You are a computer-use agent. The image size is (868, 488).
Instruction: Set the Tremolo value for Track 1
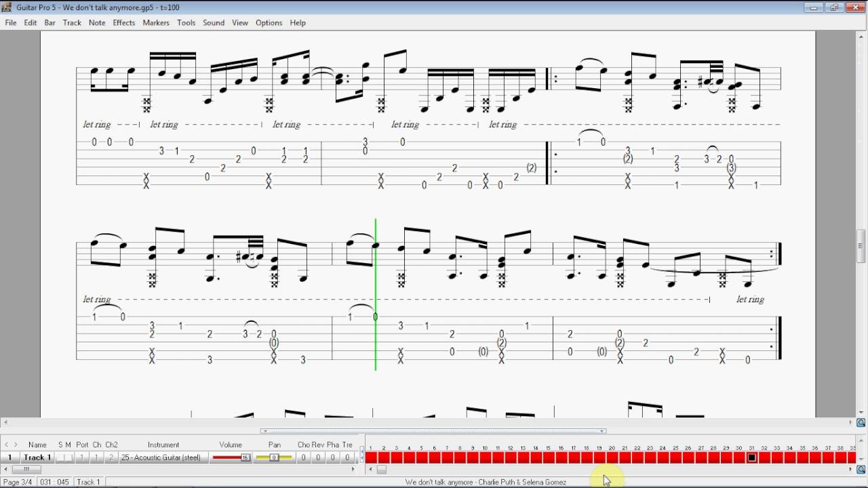347,457
